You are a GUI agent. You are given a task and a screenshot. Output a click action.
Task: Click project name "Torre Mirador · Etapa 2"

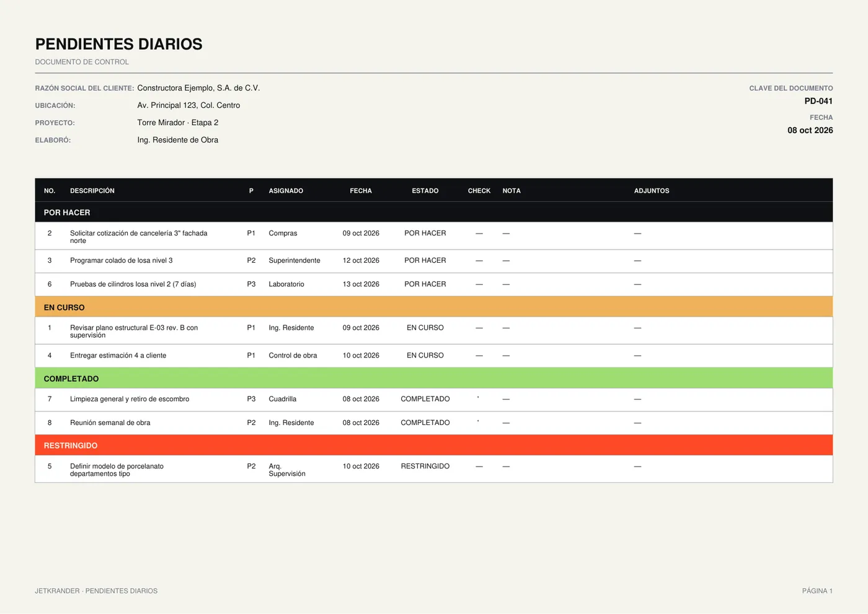(x=178, y=123)
